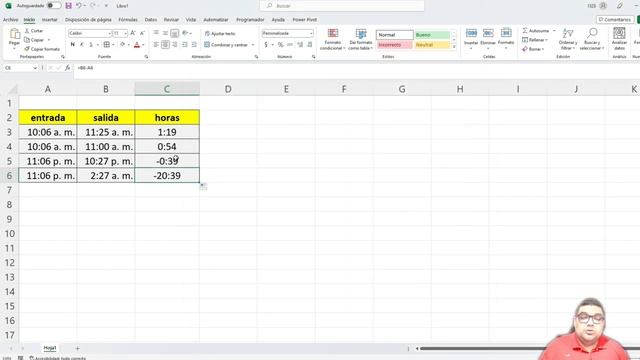Switch to the Fórmulas tab

[x=128, y=20]
